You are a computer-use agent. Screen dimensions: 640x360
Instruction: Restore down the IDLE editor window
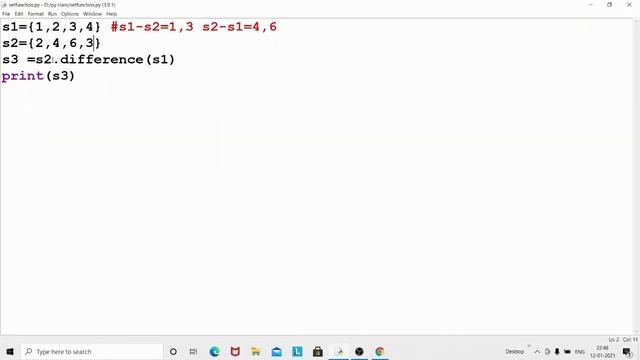click(609, 5)
